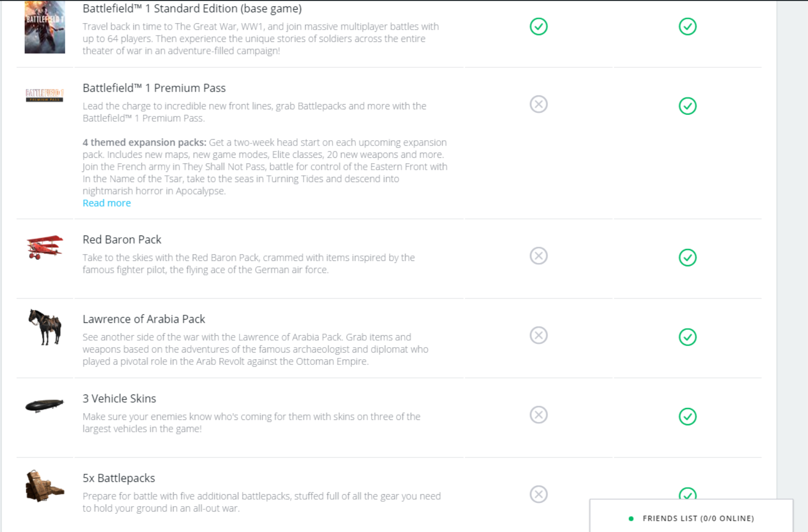This screenshot has height=532, width=808.
Task: Click the Battlefield 1 Standard Edition cover thumbnail
Action: point(45,27)
